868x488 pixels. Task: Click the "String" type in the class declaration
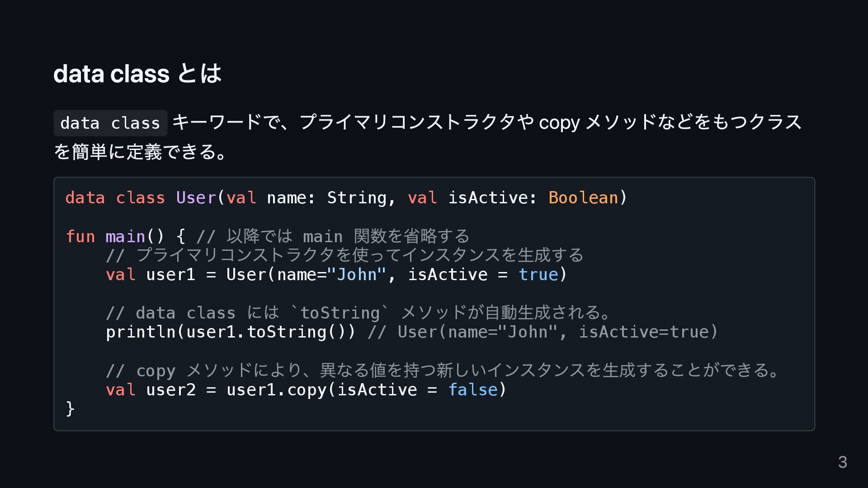coord(357,198)
